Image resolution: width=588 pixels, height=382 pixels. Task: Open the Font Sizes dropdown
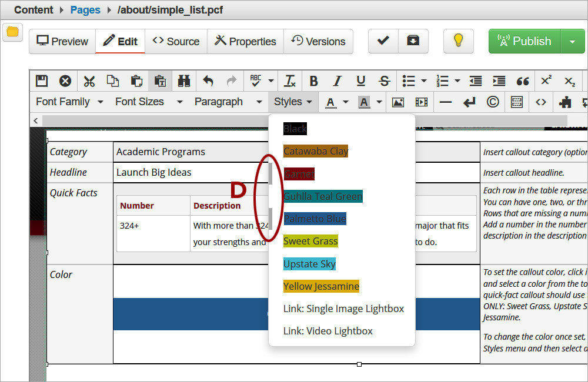pos(149,102)
